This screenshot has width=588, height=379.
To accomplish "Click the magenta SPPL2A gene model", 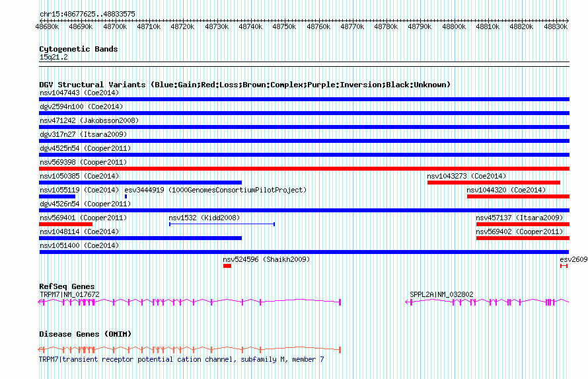I will tap(487, 302).
